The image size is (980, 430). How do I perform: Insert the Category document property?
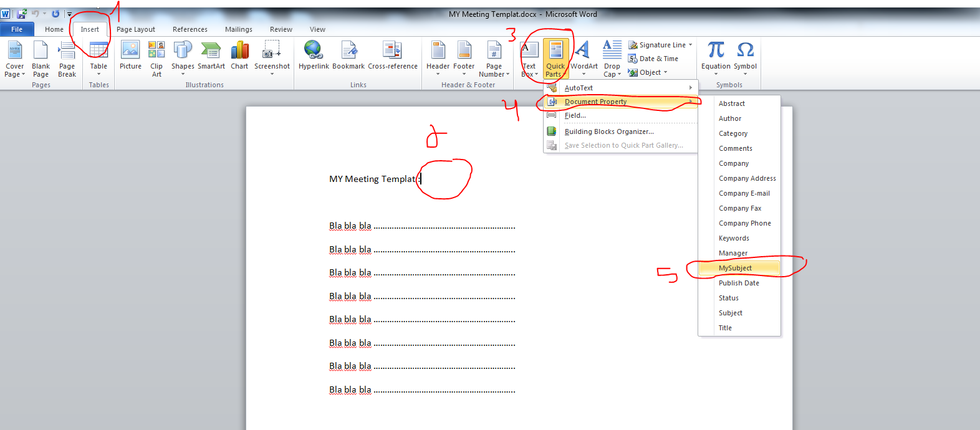click(x=739, y=133)
